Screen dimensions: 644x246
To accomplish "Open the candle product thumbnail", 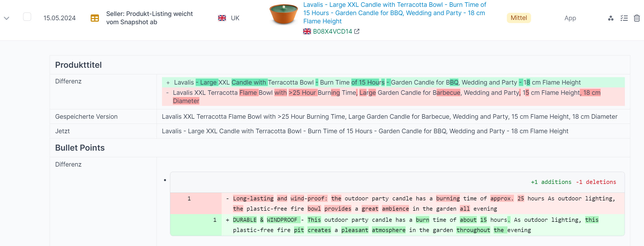I will point(283,14).
